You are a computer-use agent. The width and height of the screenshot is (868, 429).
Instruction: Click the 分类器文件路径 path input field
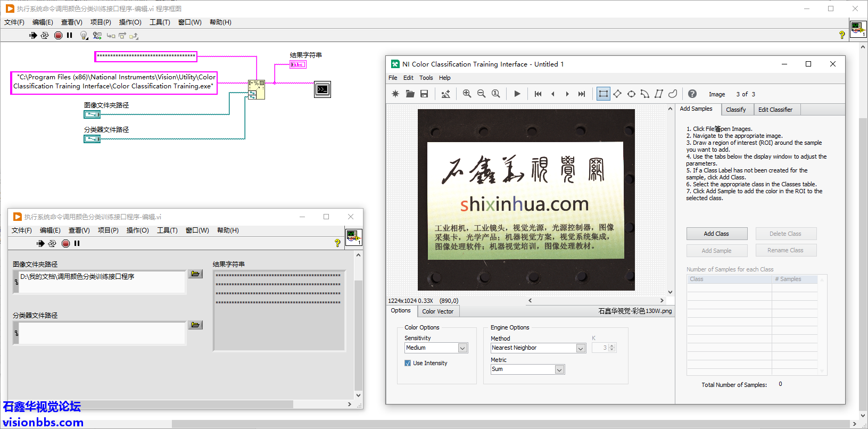[101, 333]
